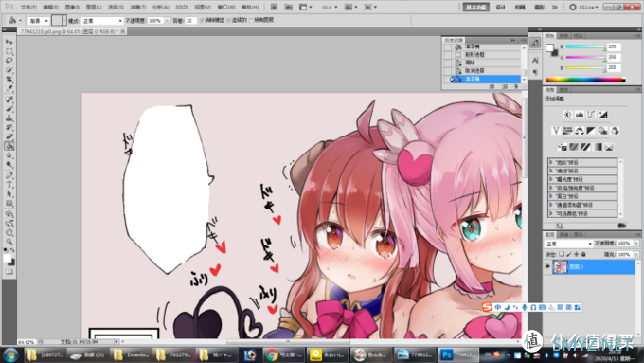The height and width of the screenshot is (363, 644).
Task: Add an Exposure adjustment
Action: (603, 115)
